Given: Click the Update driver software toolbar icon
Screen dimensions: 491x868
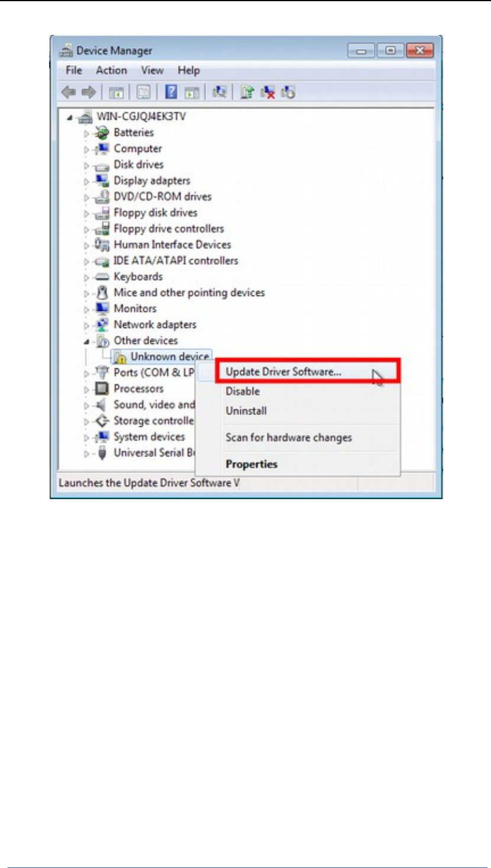Looking at the screenshot, I should [x=249, y=92].
